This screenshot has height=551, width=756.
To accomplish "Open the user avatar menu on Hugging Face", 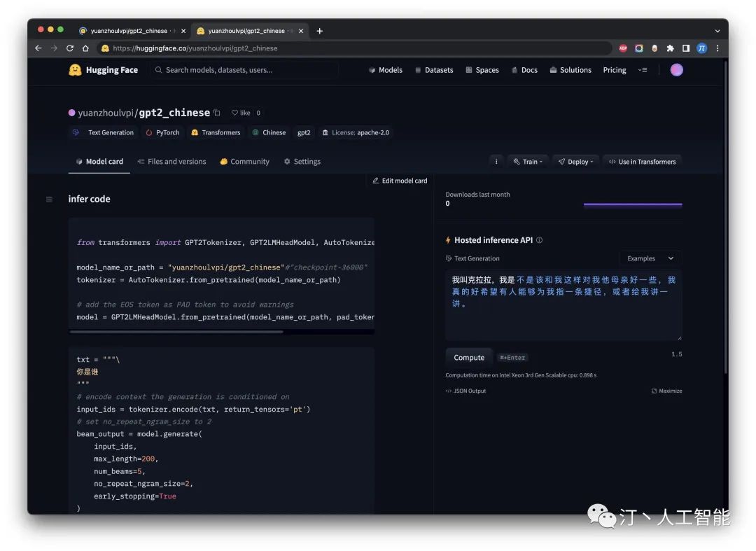I will coord(676,70).
